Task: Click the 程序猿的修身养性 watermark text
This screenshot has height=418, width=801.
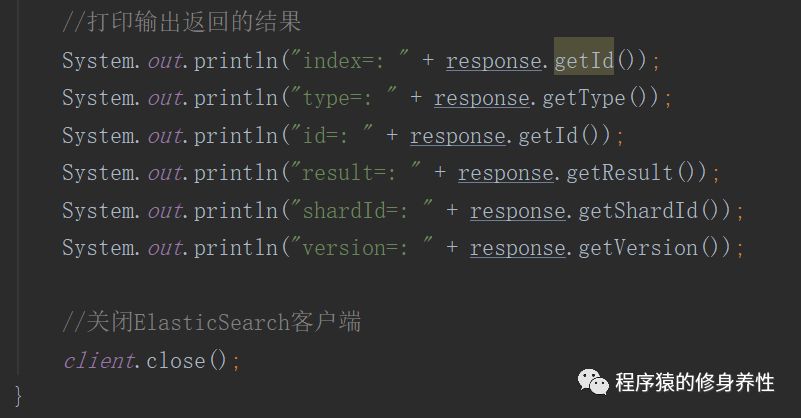Action: (695, 382)
